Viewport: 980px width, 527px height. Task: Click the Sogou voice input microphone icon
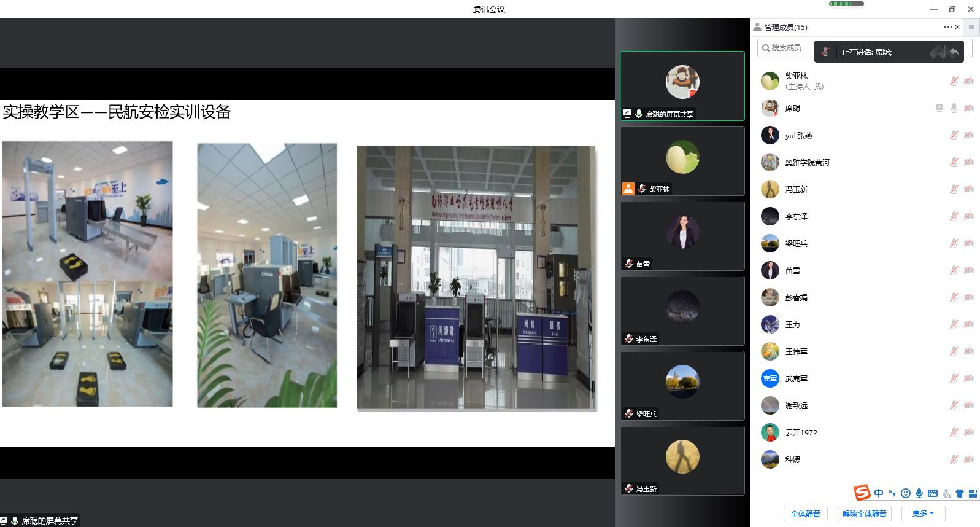[x=919, y=493]
